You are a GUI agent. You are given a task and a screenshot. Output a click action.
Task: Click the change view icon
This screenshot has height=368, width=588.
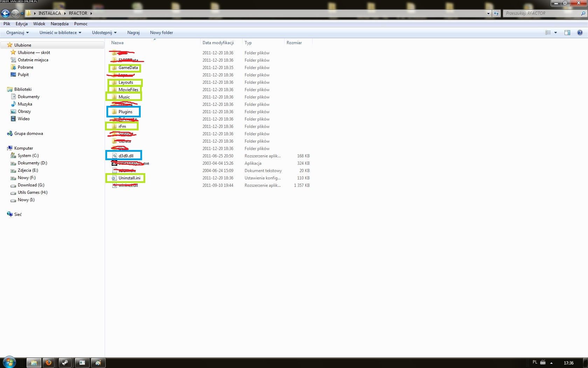(x=548, y=33)
